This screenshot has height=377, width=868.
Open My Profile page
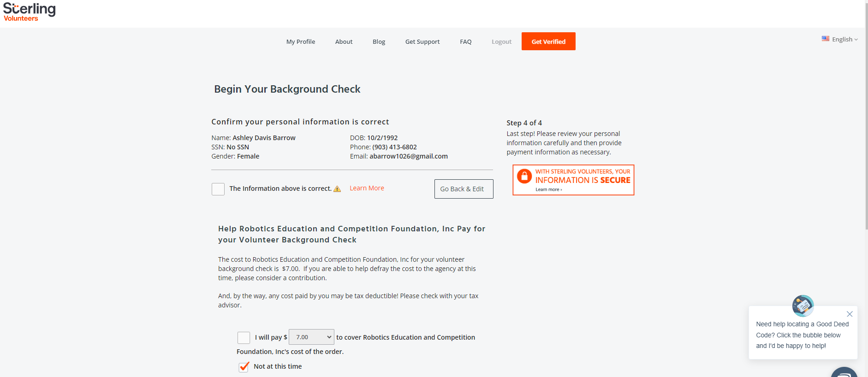pyautogui.click(x=300, y=41)
